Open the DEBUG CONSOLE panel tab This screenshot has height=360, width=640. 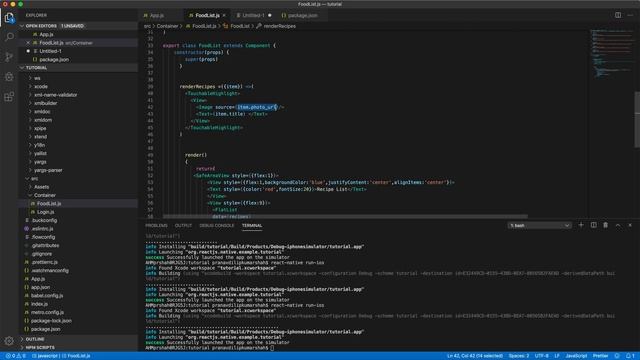point(217,225)
